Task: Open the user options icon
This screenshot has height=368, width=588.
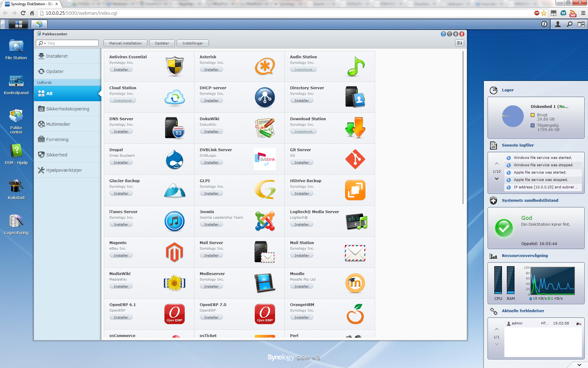Action: pyautogui.click(x=558, y=24)
